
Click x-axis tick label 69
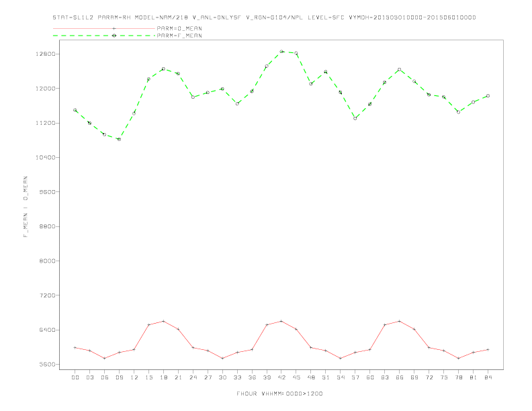414,377
